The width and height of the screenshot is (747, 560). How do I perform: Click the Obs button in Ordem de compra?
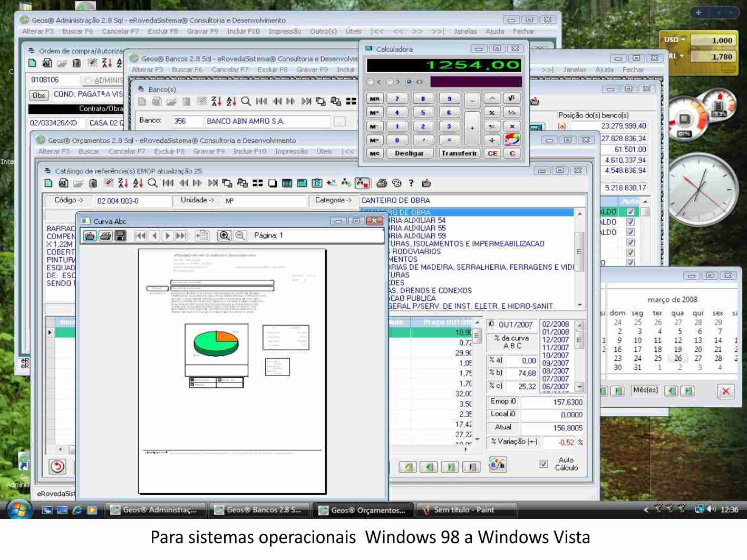[x=39, y=95]
